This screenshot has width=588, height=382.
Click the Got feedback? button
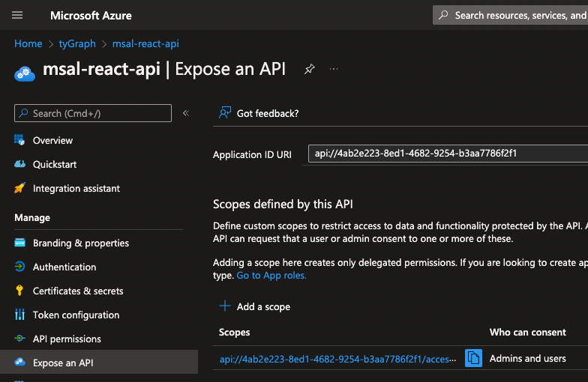point(259,113)
